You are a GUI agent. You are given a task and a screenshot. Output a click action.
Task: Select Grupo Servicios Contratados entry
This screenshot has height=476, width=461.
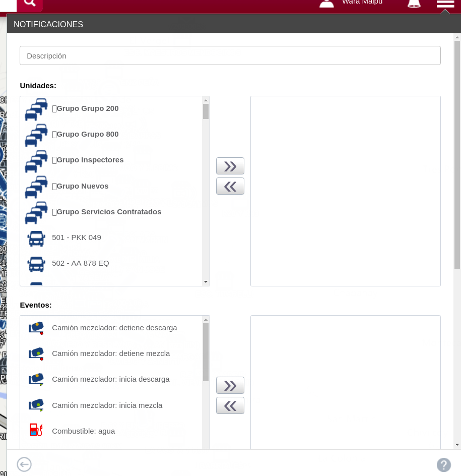point(109,212)
